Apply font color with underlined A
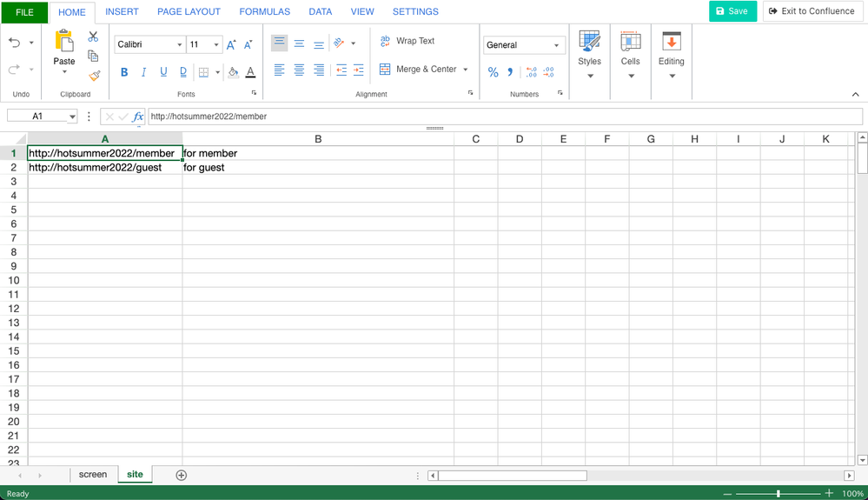 (251, 72)
